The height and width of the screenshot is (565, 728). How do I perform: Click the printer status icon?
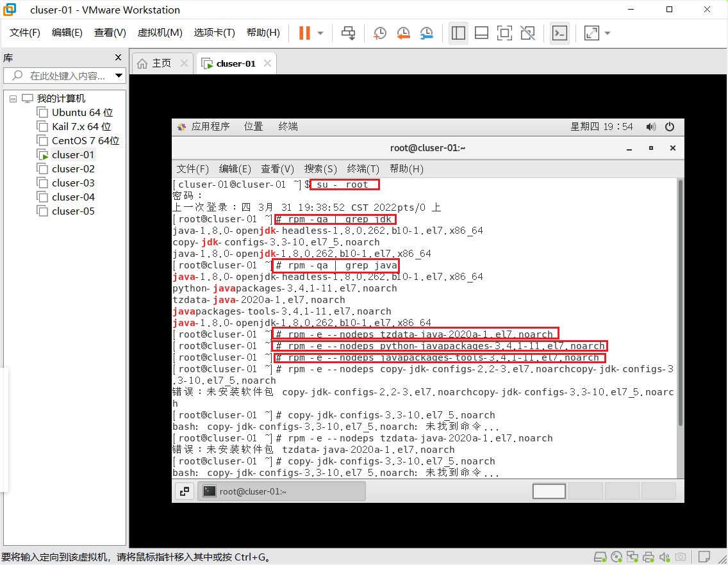649,557
